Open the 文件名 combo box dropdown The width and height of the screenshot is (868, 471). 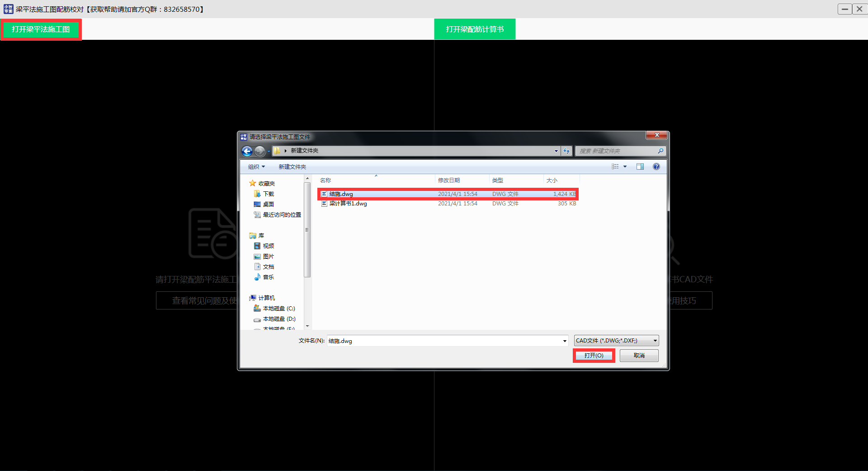[565, 341]
